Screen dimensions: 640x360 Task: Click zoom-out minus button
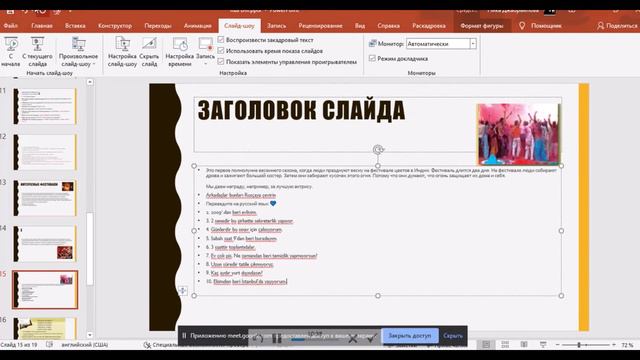(x=558, y=345)
